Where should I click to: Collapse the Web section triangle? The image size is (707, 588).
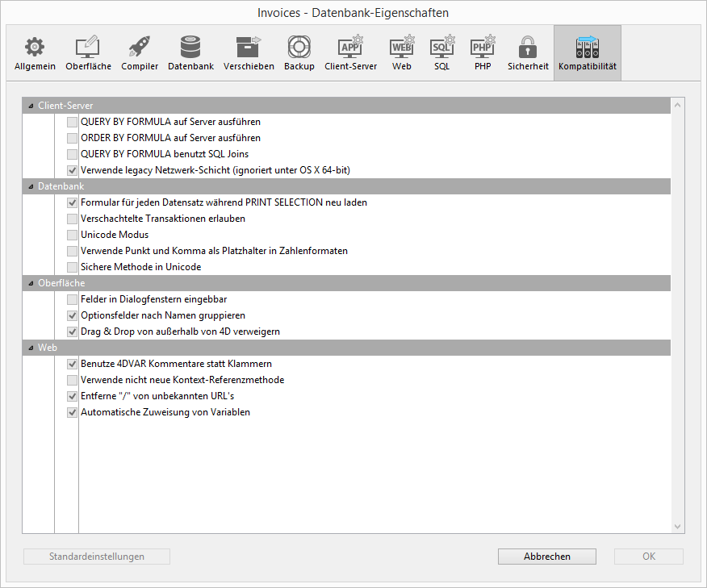(x=31, y=348)
